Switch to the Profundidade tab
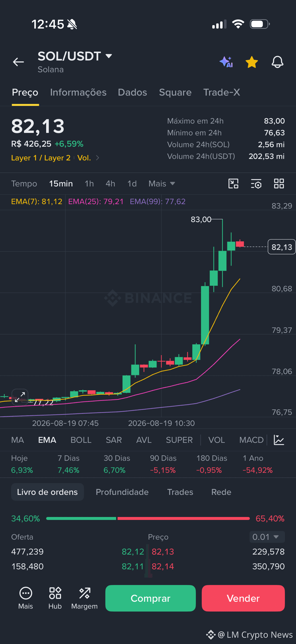Screen dimensions: 296x644 122,492
